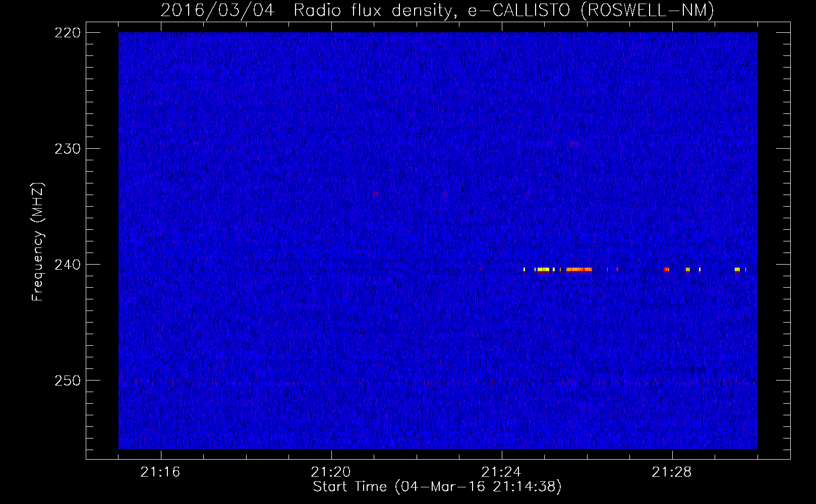This screenshot has height=504, width=816.
Task: Click the 21:28 time tick label
Action: tap(672, 472)
